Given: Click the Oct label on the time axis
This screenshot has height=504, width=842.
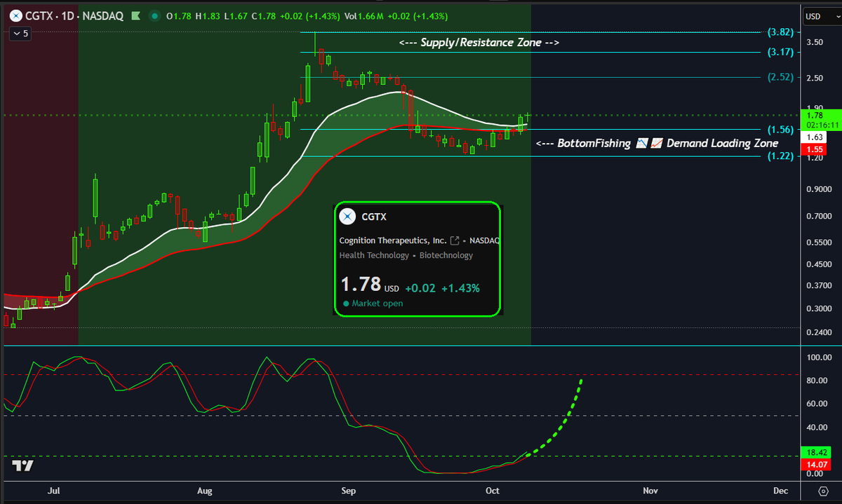Looking at the screenshot, I should [x=493, y=491].
